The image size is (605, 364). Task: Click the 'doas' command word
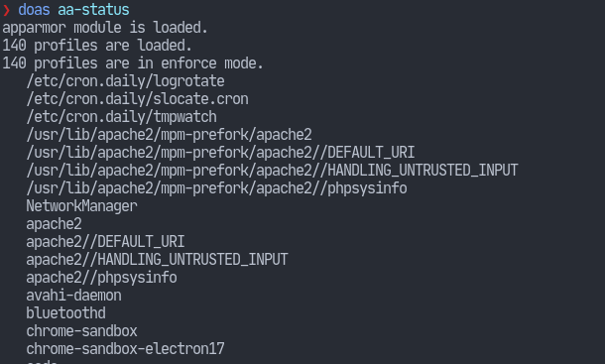coord(34,10)
